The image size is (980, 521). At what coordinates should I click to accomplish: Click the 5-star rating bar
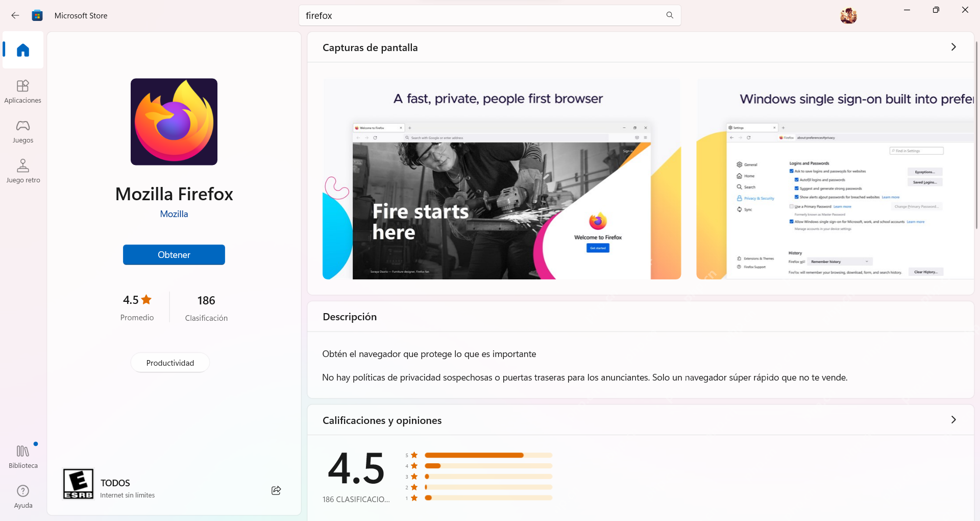488,455
